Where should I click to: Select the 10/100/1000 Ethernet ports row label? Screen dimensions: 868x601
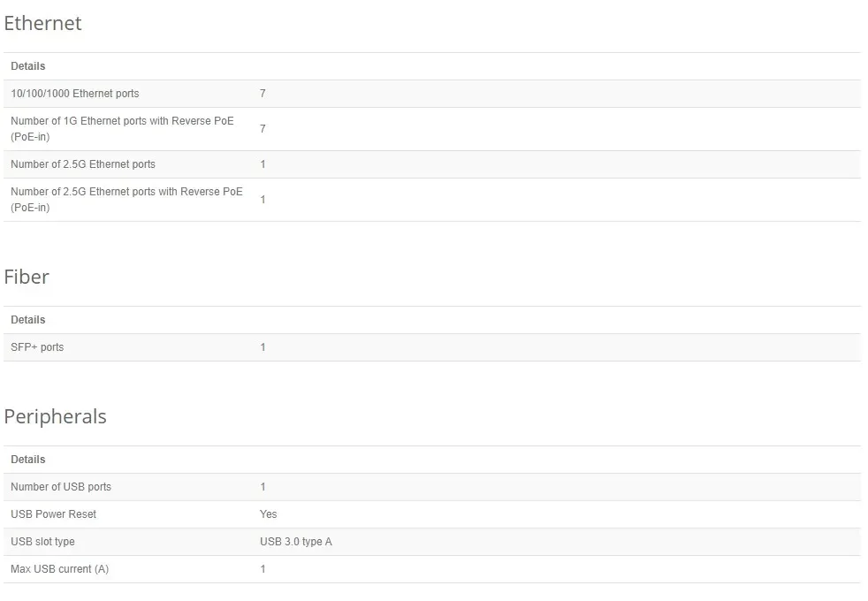[75, 94]
